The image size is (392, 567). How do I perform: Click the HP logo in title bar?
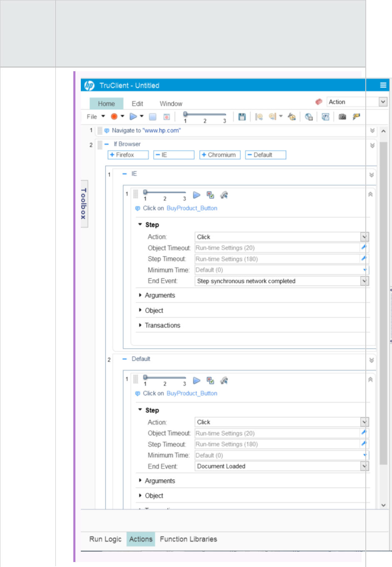point(90,85)
